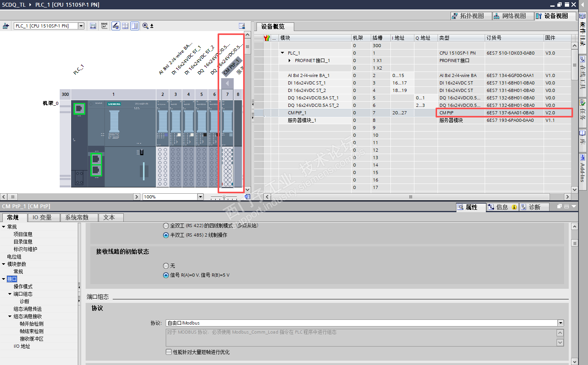Viewport: 588px width, 365px height.
Task: Select 信号 R(A)=0 V, R(B)=5 V option
Action: coord(166,275)
